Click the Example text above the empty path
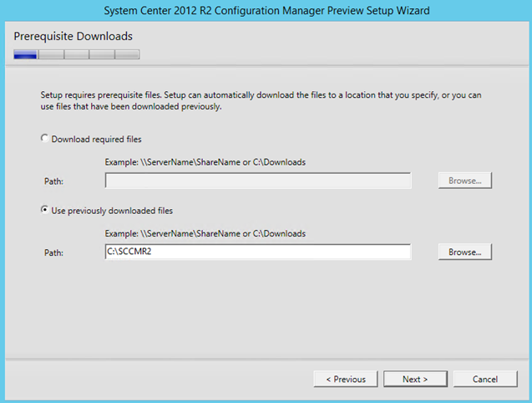 tap(205, 162)
